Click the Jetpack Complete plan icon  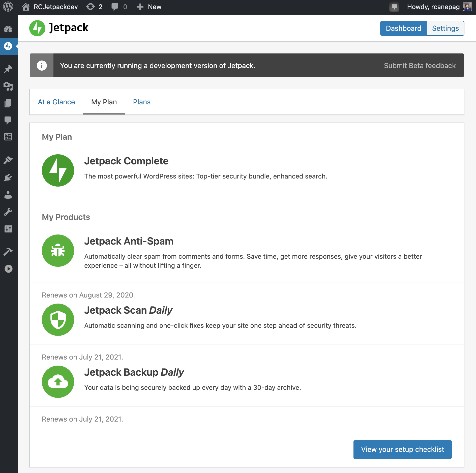58,170
